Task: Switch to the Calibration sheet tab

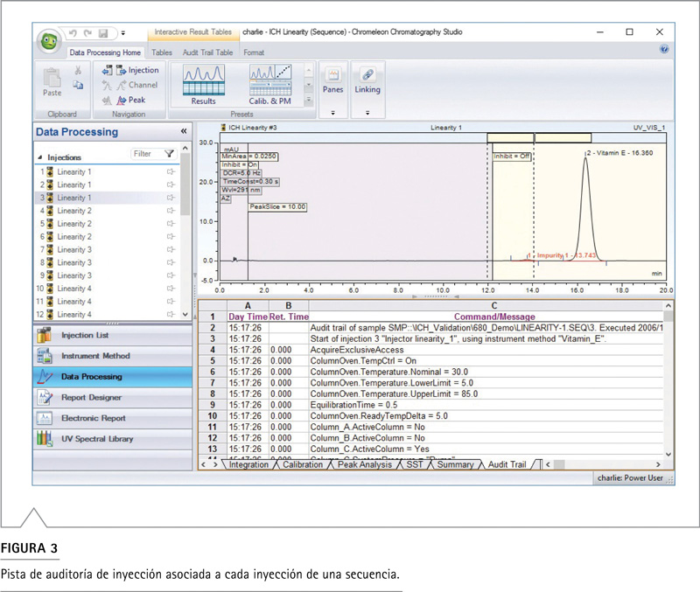Action: tap(303, 464)
